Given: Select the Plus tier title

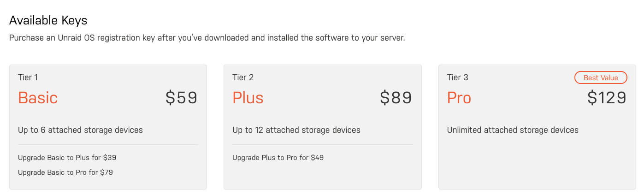Looking at the screenshot, I should [x=248, y=98].
